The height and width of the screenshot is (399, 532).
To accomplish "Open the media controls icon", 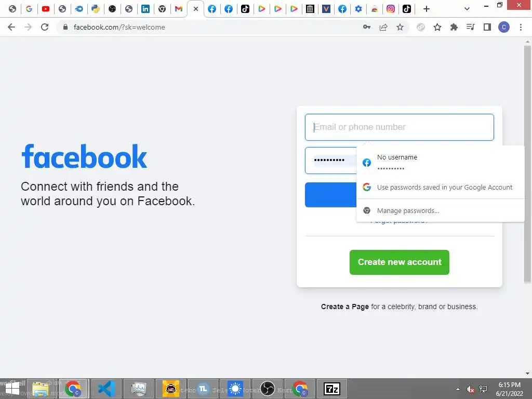I will (x=471, y=27).
